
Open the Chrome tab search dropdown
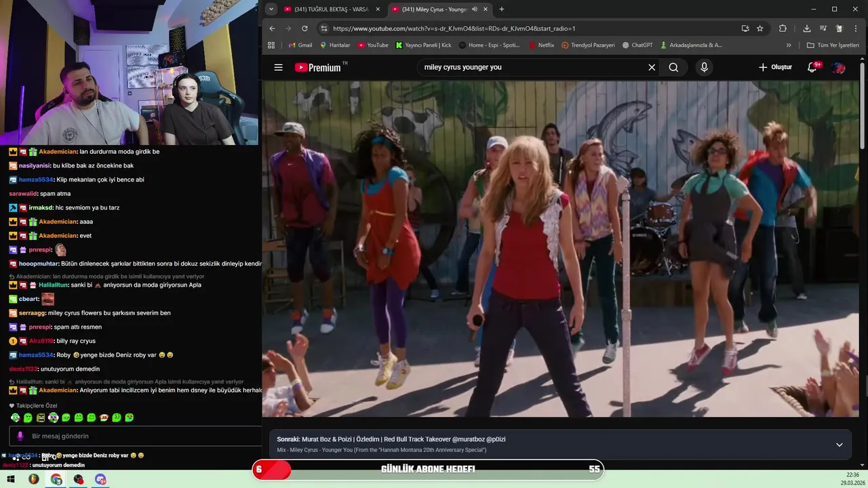tap(271, 9)
